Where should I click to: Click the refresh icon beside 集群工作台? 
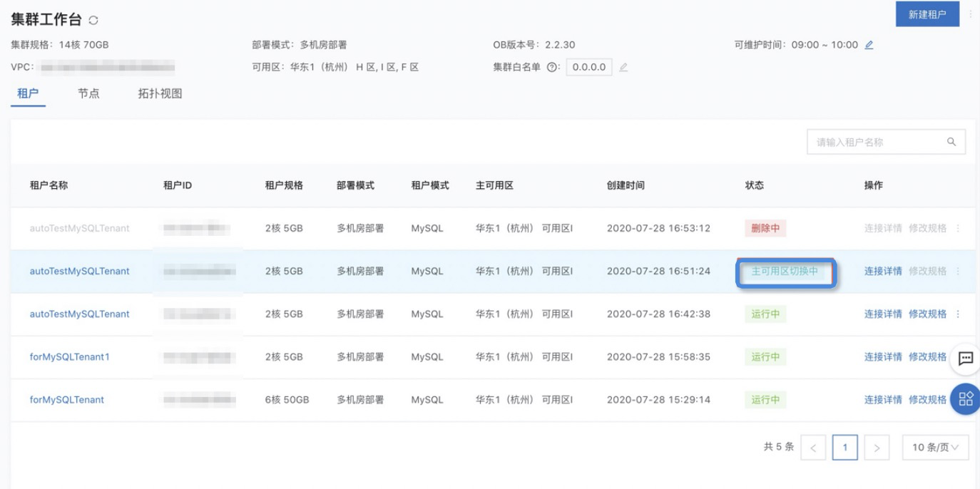(x=93, y=21)
